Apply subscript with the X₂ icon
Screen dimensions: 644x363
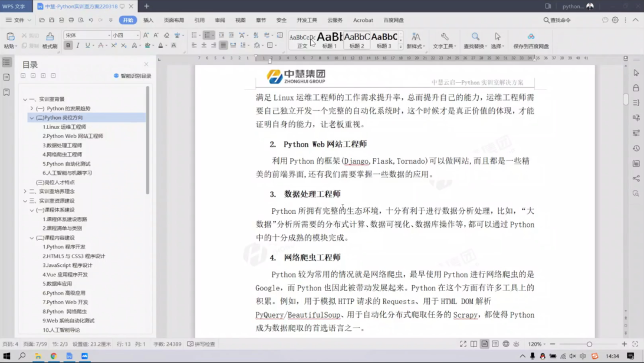pyautogui.click(x=124, y=45)
